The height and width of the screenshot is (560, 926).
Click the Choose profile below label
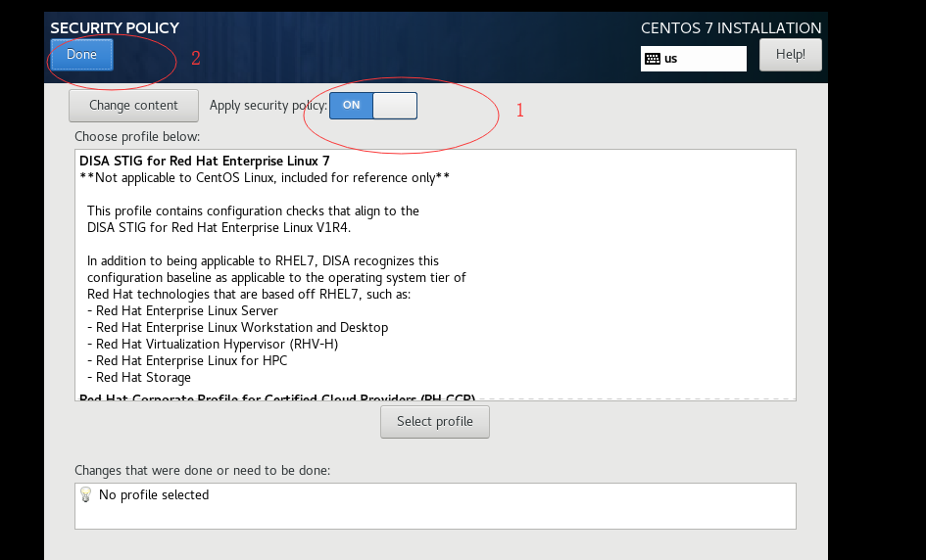[x=137, y=137]
